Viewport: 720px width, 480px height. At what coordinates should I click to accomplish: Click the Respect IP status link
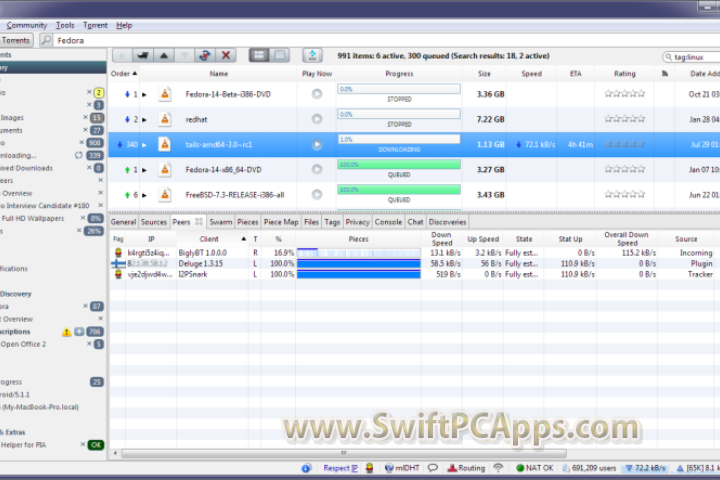coord(340,468)
